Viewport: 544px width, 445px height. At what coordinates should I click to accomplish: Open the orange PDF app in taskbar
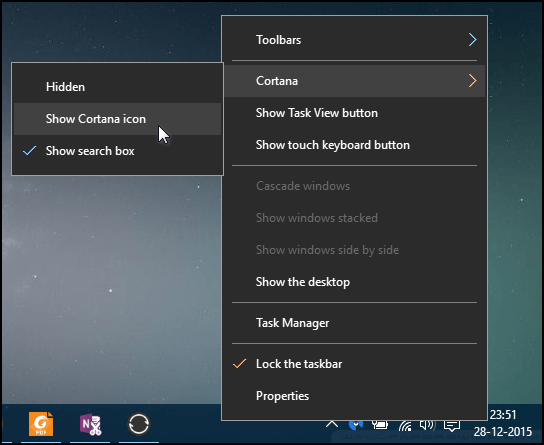[41, 424]
